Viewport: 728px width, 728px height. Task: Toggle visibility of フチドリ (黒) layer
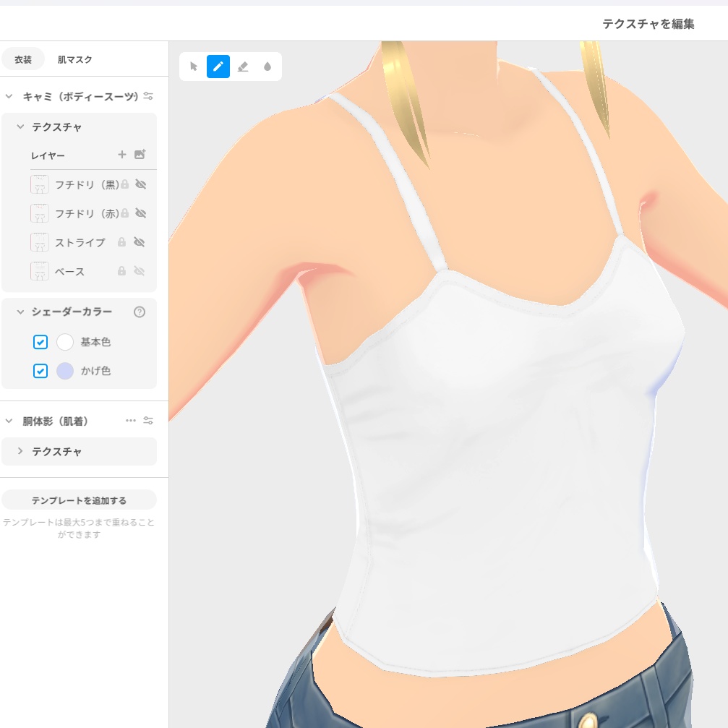[140, 184]
